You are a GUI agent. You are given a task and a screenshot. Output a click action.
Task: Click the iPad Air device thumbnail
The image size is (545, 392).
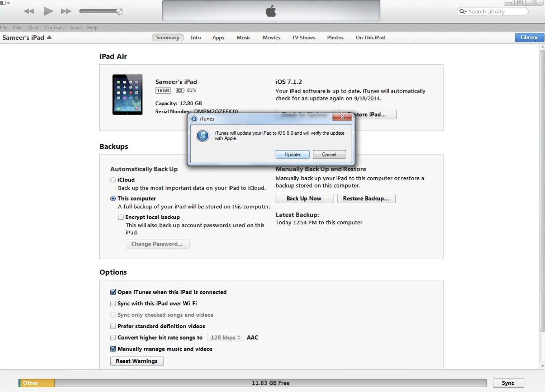click(127, 94)
